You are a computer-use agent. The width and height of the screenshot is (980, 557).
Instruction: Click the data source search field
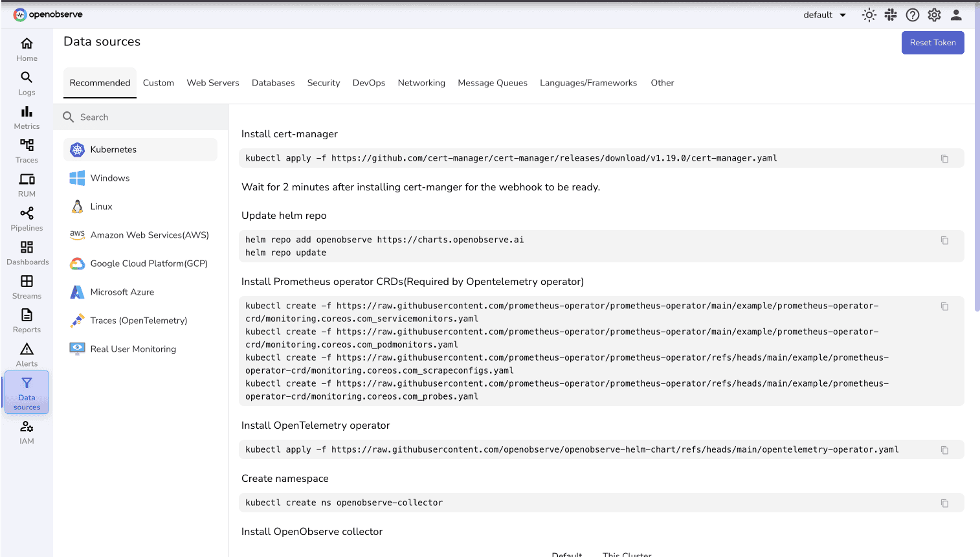[x=140, y=117]
